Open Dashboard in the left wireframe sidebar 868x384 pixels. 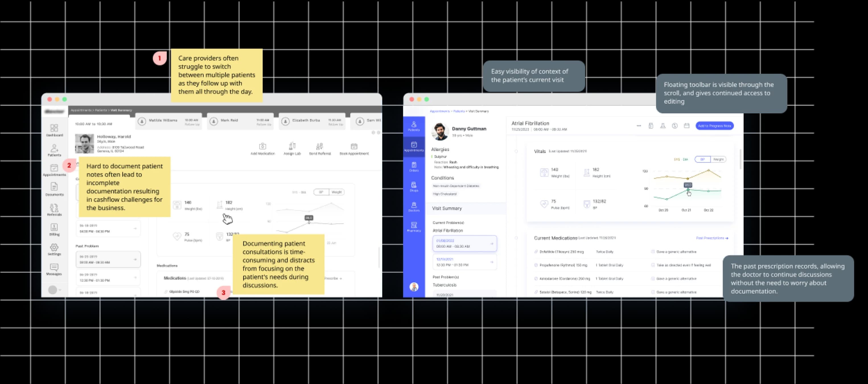tap(54, 130)
